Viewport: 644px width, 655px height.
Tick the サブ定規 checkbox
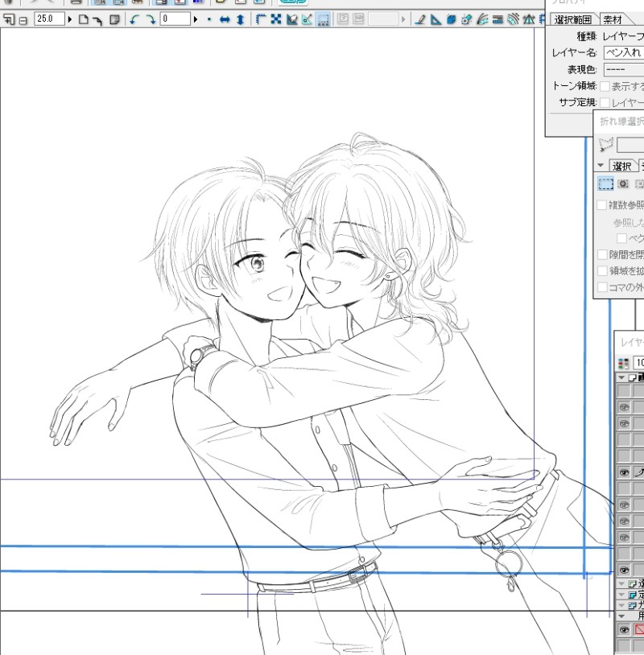(x=605, y=103)
